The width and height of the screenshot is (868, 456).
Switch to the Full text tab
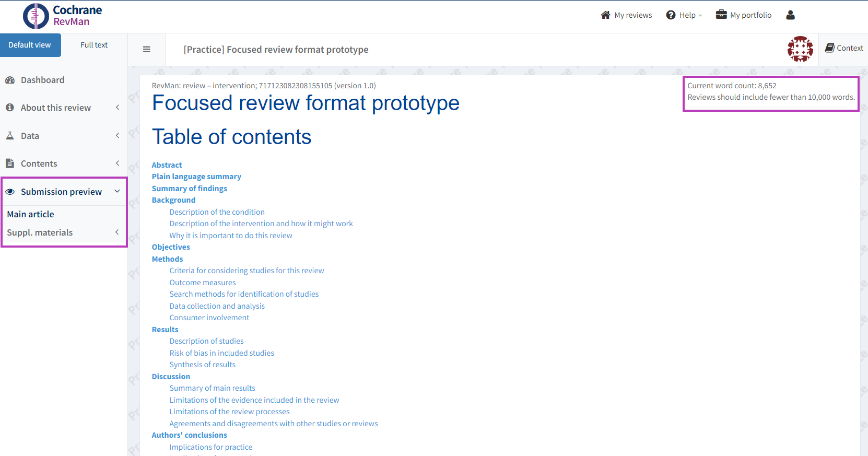[x=94, y=45]
